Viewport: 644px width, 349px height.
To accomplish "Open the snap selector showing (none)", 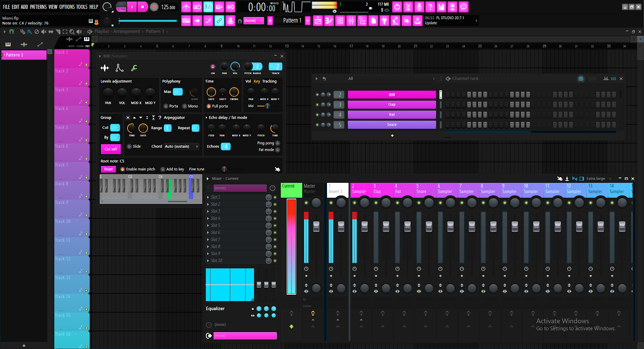I will click(x=253, y=21).
